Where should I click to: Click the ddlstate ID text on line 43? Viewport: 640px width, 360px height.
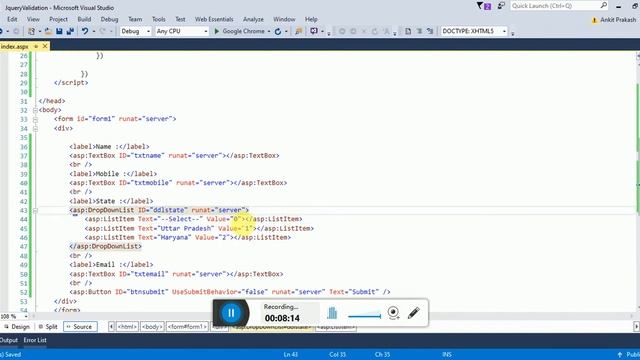point(169,210)
